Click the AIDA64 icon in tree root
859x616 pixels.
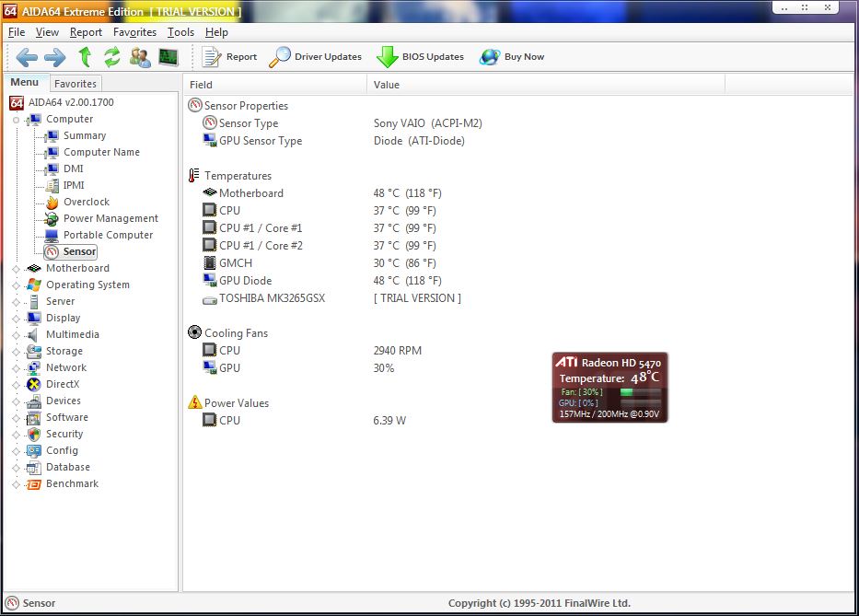point(17,102)
